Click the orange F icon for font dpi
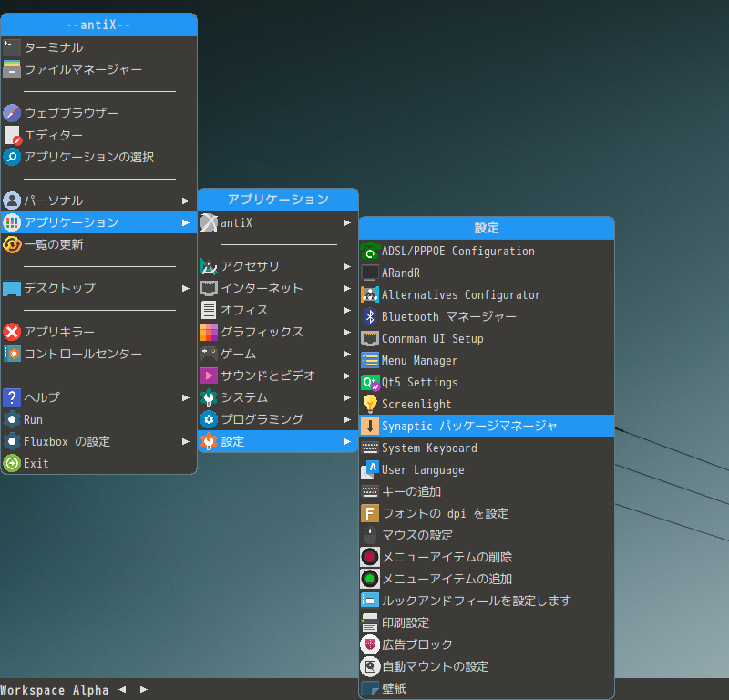The height and width of the screenshot is (700, 729). click(x=370, y=513)
